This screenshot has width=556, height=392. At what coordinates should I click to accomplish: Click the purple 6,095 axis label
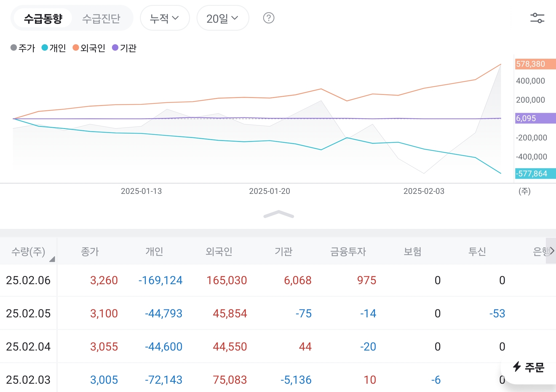(535, 118)
